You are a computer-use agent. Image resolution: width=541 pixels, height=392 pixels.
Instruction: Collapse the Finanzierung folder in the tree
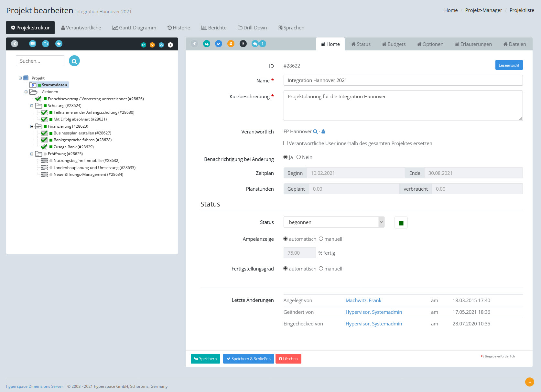coord(32,126)
